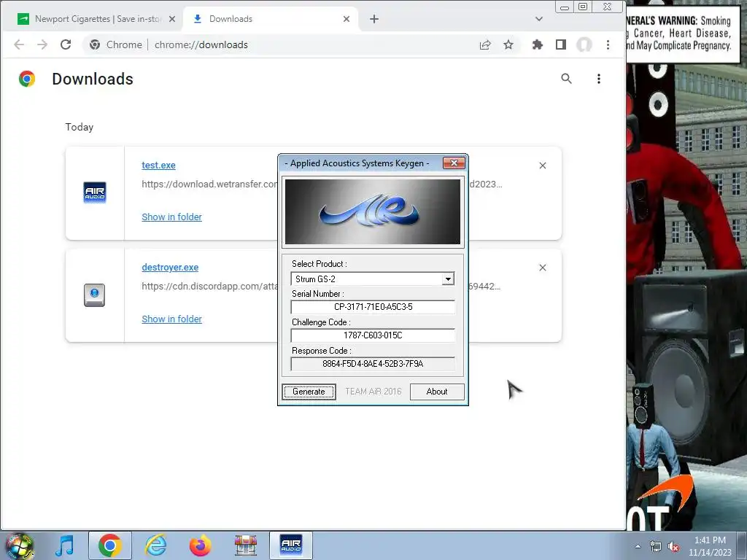Open the network tray icon
The width and height of the screenshot is (747, 560).
[x=656, y=547]
